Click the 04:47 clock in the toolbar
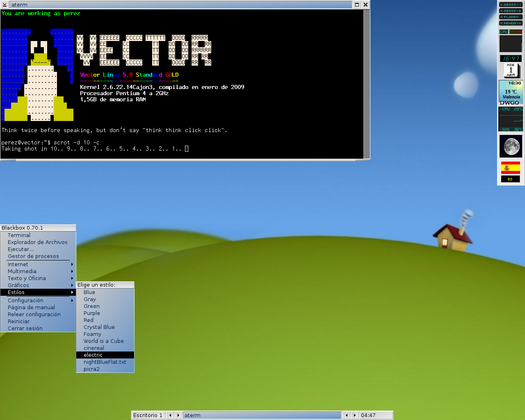The height and width of the screenshot is (420, 525). tap(375, 415)
